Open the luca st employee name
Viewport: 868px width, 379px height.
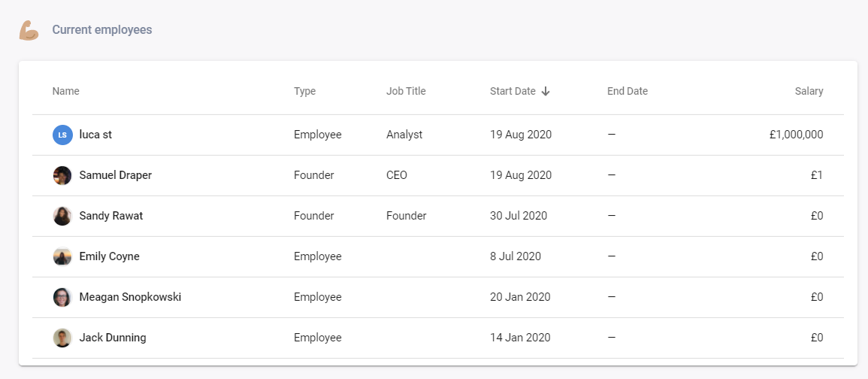(95, 135)
